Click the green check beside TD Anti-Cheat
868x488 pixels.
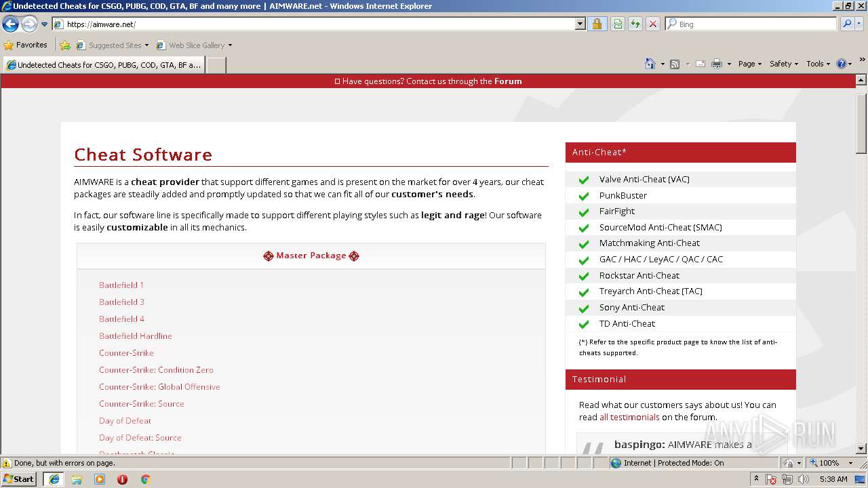pos(583,324)
